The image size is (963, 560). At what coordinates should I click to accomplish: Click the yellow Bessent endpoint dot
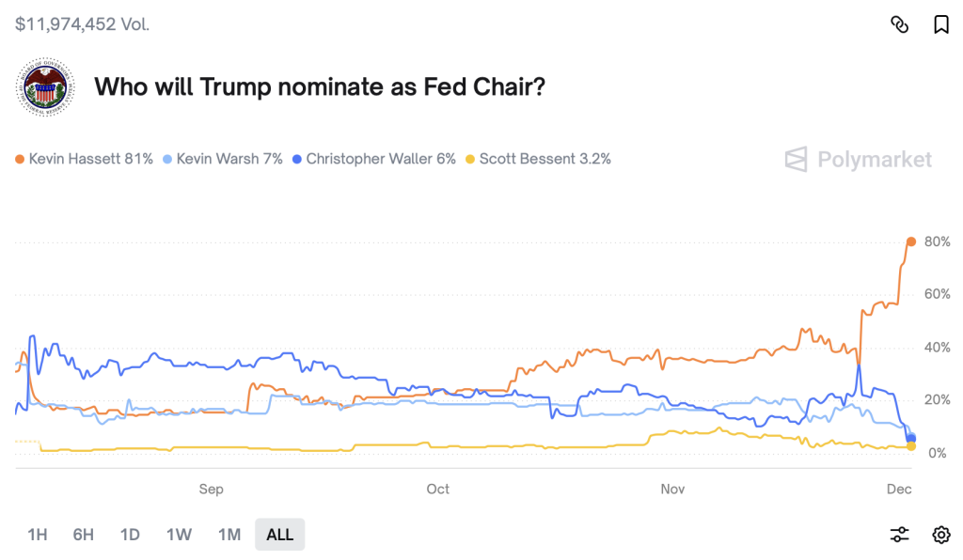tap(910, 446)
